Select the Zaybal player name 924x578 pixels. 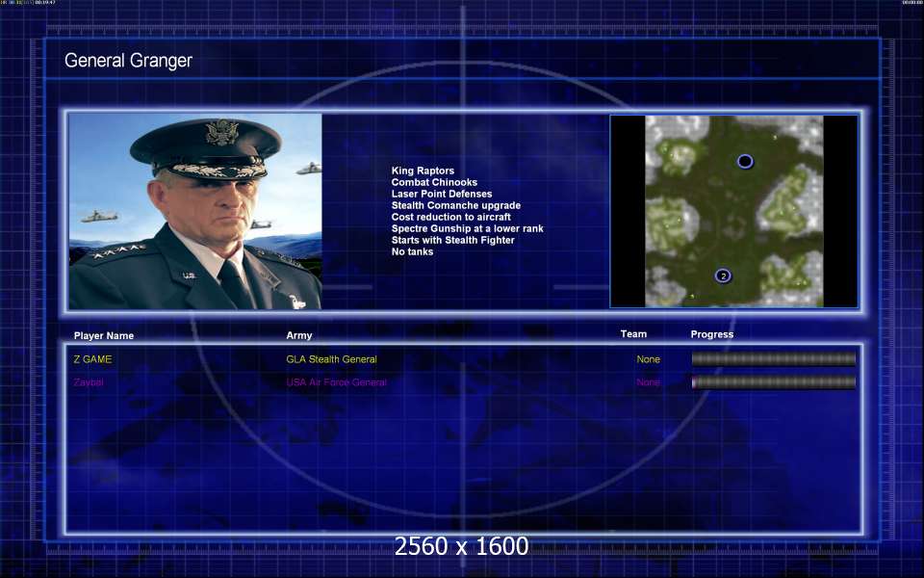click(89, 382)
